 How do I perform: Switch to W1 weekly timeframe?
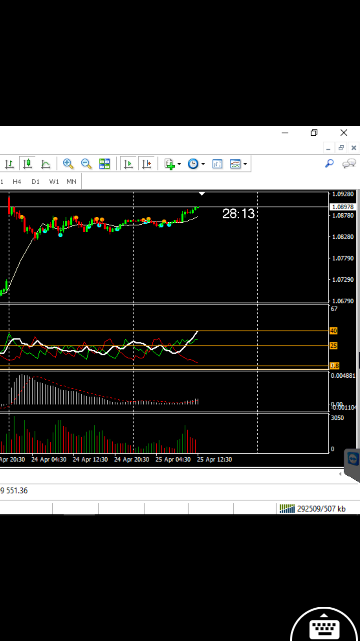pos(54,182)
